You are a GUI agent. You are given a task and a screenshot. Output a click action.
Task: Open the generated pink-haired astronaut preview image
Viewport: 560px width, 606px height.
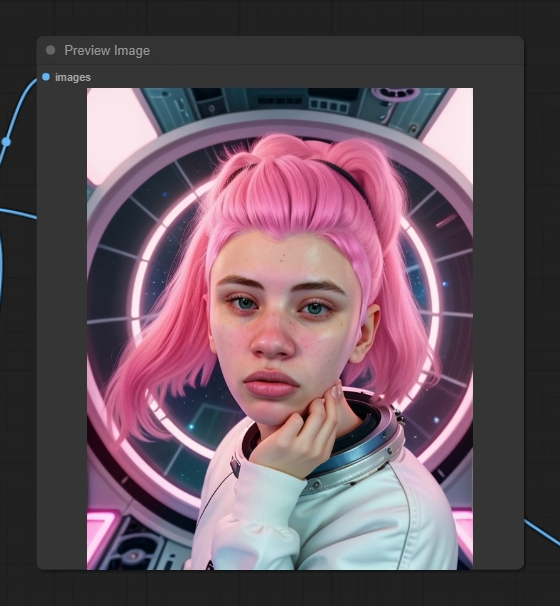coord(280,329)
